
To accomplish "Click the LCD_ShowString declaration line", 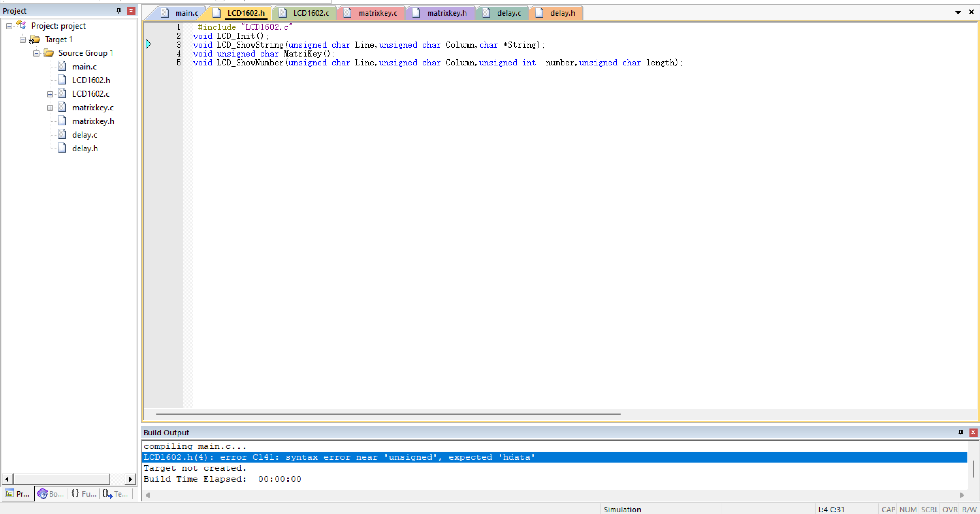I will (x=369, y=45).
